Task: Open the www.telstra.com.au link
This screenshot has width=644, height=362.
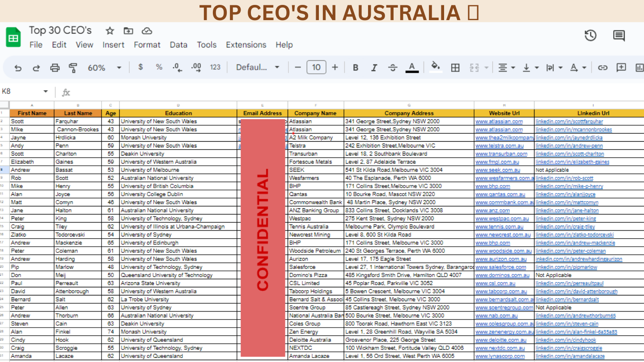Action: coord(500,146)
